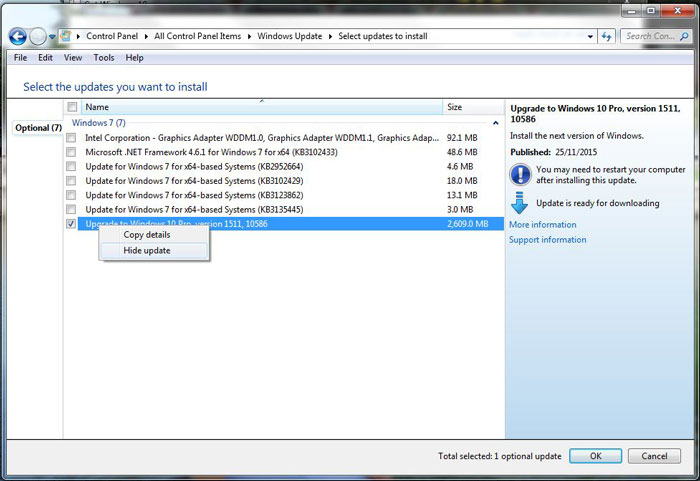Minimize the Windows Update window

click(631, 11)
